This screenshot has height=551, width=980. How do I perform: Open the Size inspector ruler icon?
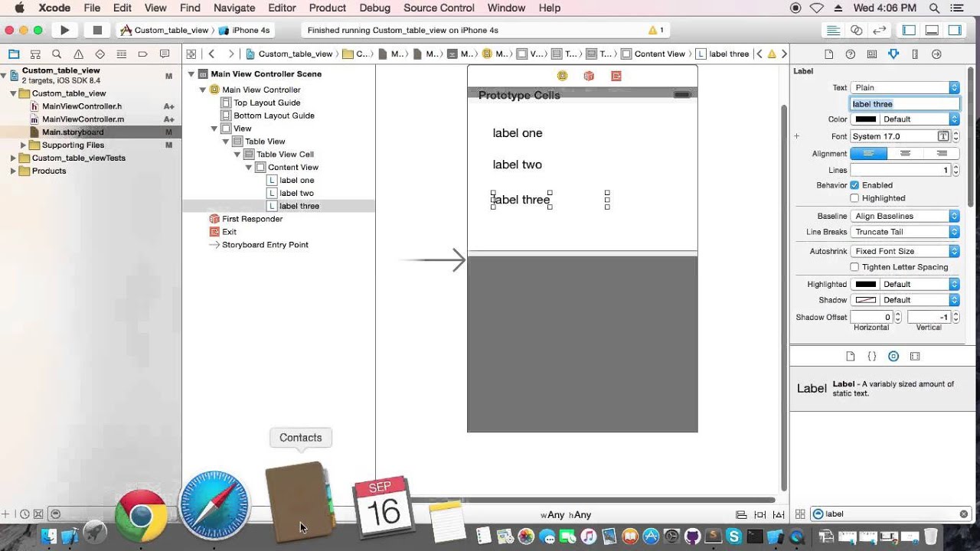[915, 54]
